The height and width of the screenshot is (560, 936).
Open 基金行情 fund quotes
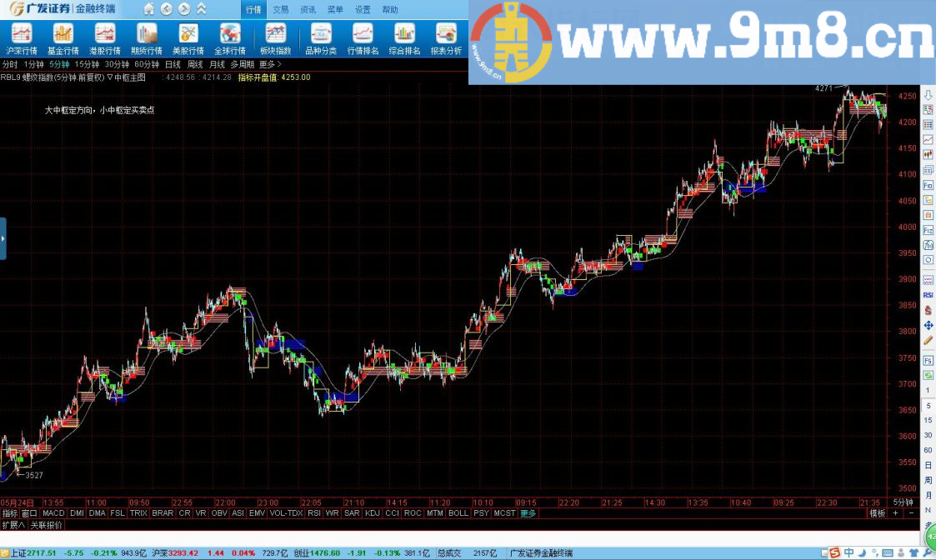pyautogui.click(x=63, y=38)
